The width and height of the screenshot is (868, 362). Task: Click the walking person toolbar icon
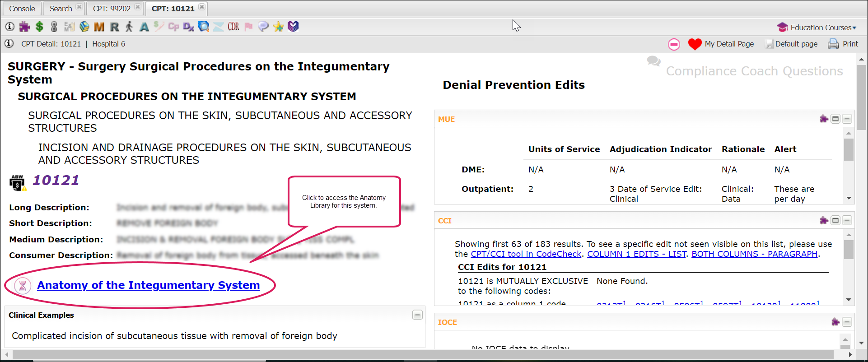point(129,27)
